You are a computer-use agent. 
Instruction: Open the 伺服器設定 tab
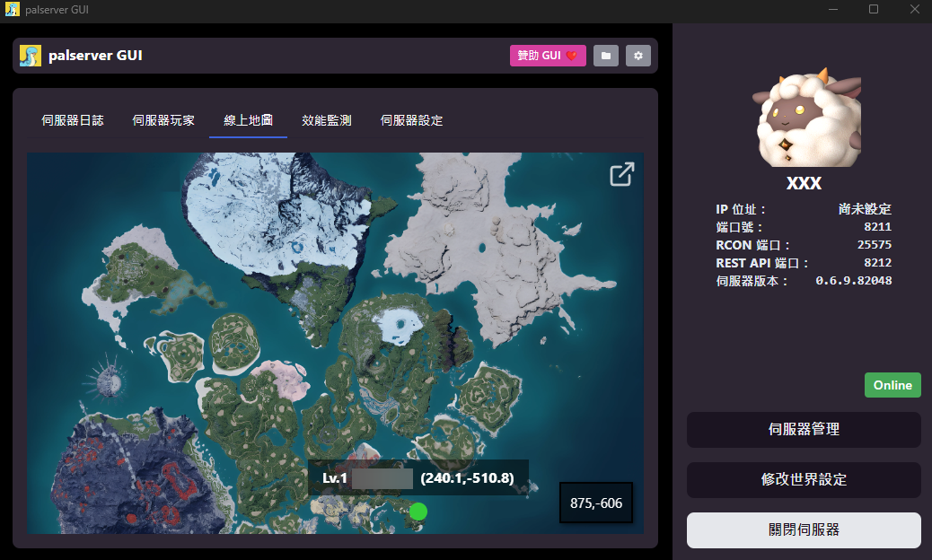411,120
